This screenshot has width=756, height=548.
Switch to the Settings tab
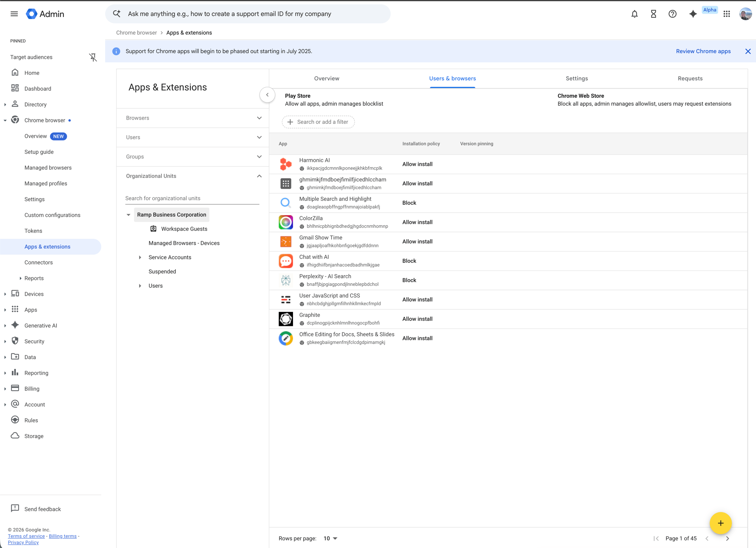(x=577, y=79)
